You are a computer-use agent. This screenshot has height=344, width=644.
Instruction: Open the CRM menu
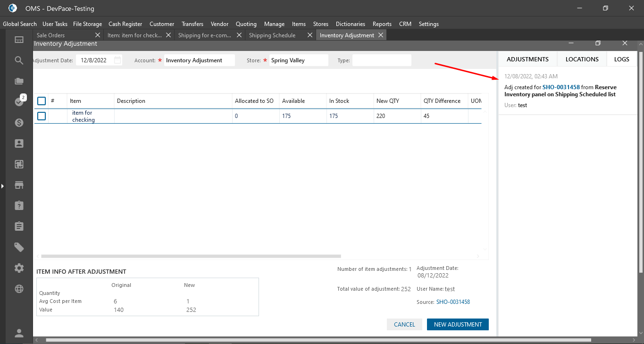(405, 24)
